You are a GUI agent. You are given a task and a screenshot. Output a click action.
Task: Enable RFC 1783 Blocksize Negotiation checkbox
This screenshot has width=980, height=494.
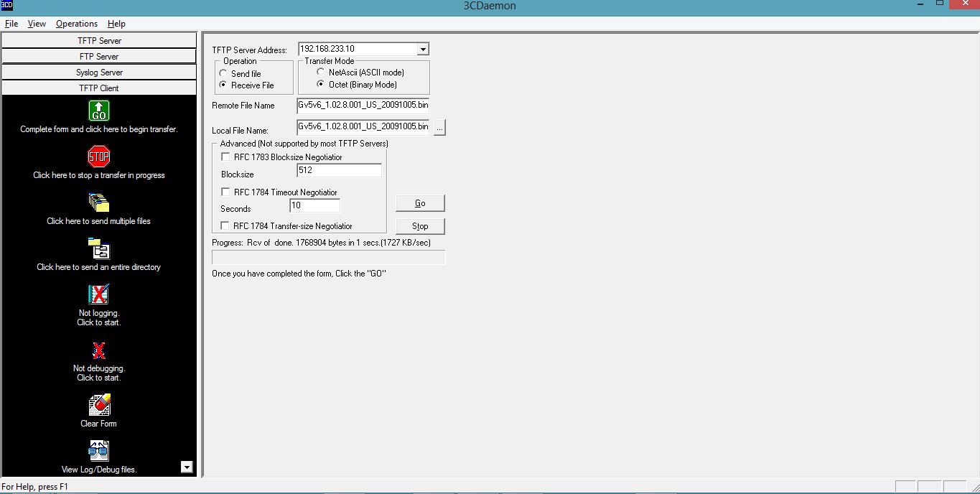pyautogui.click(x=225, y=157)
